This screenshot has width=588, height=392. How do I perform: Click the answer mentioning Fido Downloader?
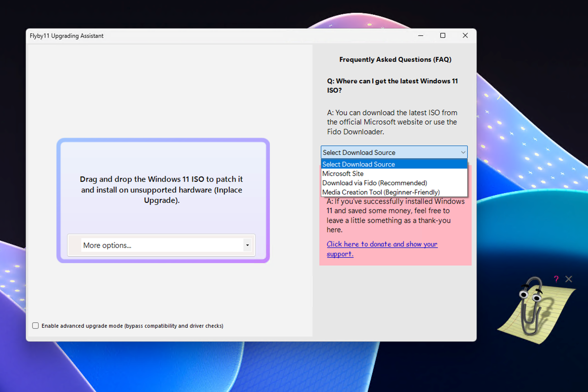point(392,122)
